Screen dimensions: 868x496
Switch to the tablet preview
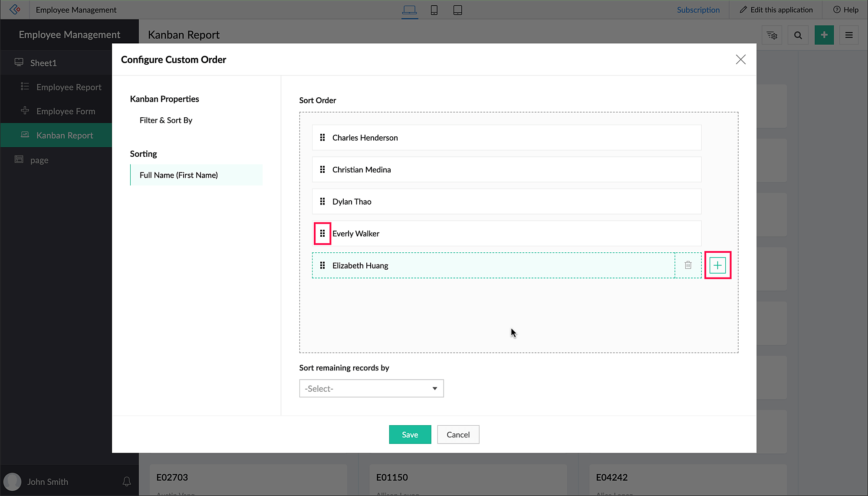pyautogui.click(x=457, y=10)
